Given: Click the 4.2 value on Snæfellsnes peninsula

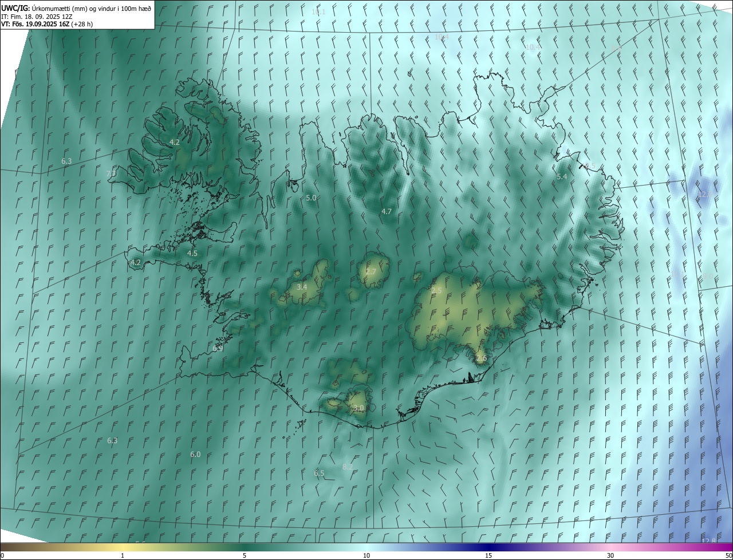Looking at the screenshot, I should point(136,263).
